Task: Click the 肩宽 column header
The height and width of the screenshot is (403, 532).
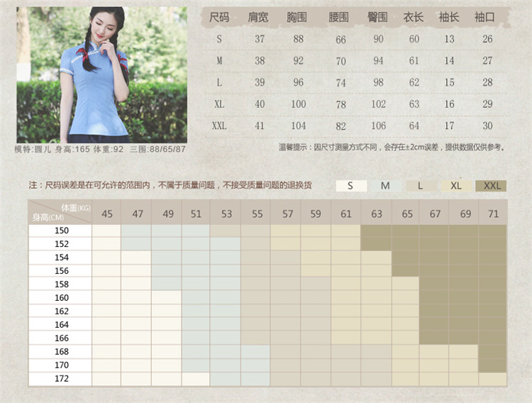Action: [258, 17]
